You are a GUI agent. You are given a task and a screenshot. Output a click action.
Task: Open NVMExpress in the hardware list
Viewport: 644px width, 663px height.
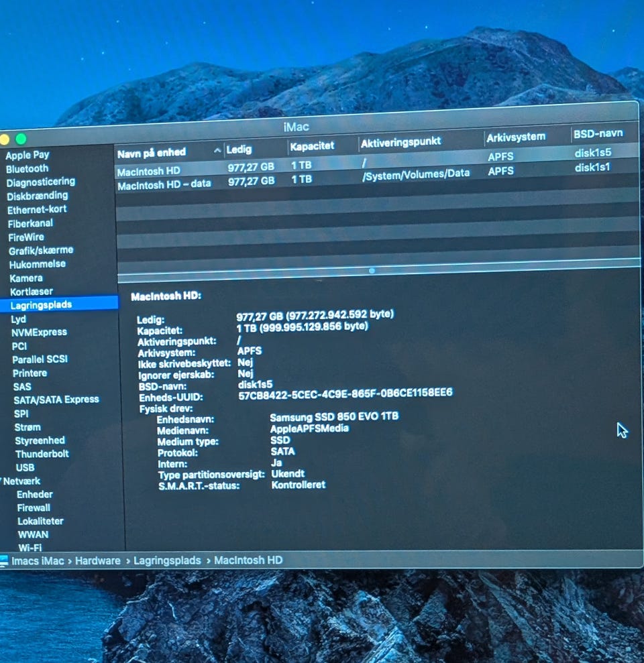point(39,332)
